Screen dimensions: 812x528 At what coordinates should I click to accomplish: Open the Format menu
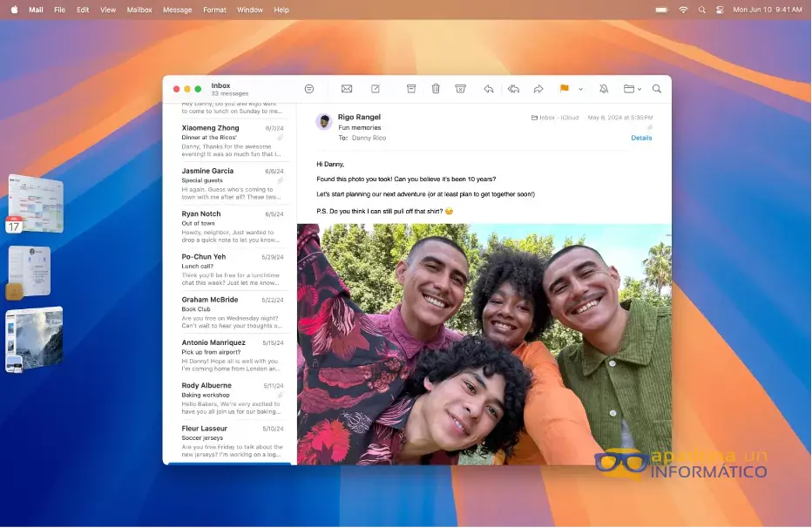(x=214, y=10)
